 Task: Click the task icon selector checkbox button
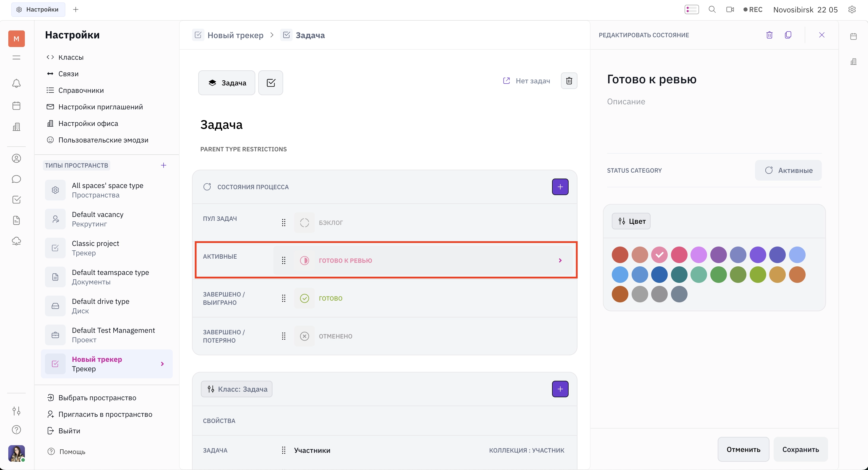271,83
